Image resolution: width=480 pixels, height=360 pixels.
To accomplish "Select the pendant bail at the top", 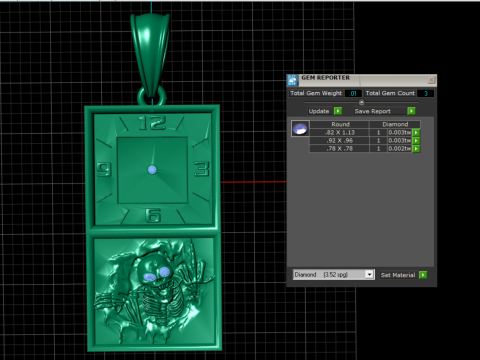I will tap(150, 55).
